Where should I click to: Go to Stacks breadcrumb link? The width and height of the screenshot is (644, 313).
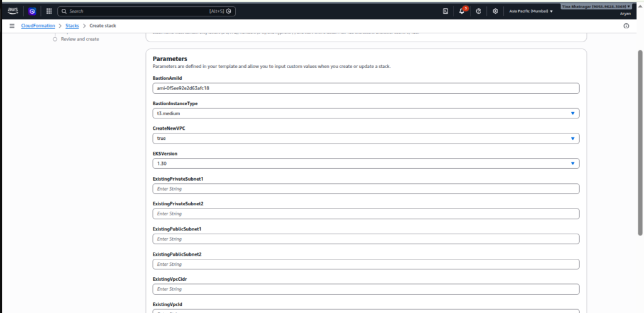72,25
